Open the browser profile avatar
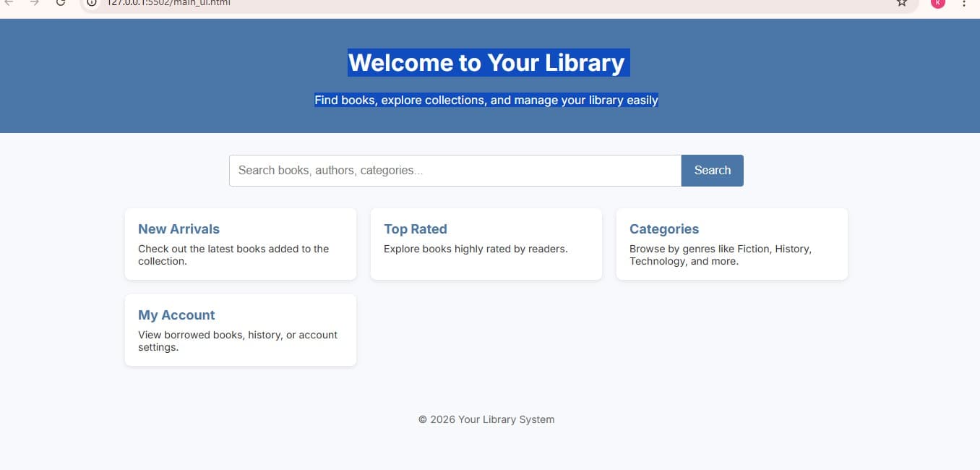 (937, 4)
